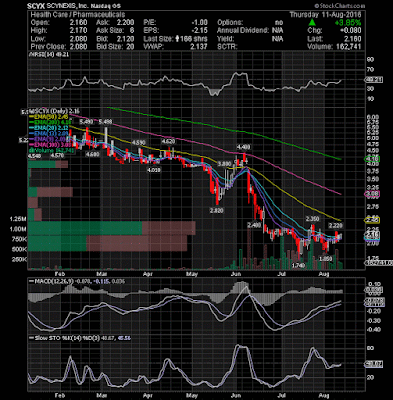Click the EMA(50) legend entry

tap(49, 117)
